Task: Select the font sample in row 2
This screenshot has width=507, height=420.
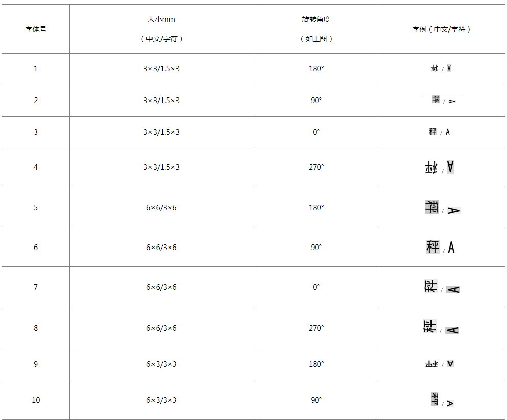Action: tap(442, 100)
